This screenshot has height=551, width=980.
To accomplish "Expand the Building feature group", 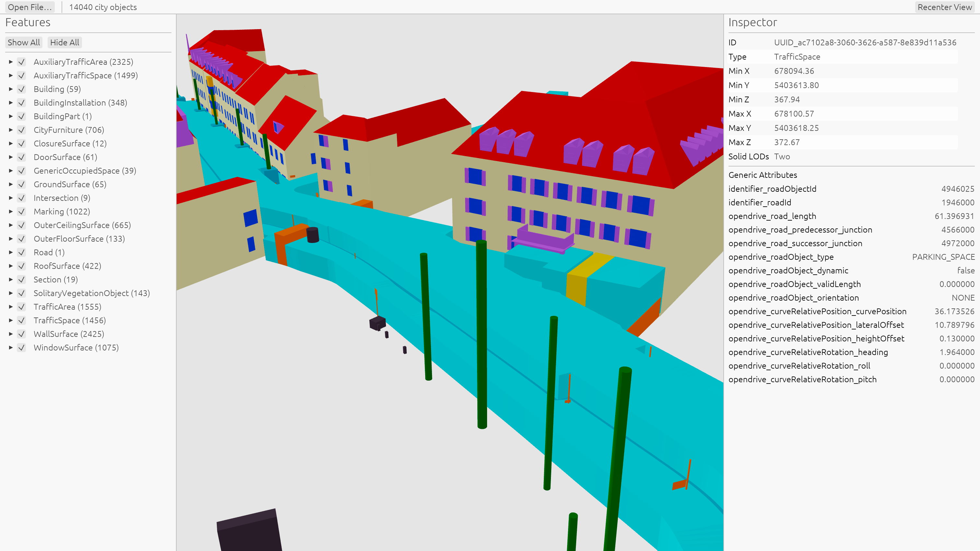I will click(11, 89).
